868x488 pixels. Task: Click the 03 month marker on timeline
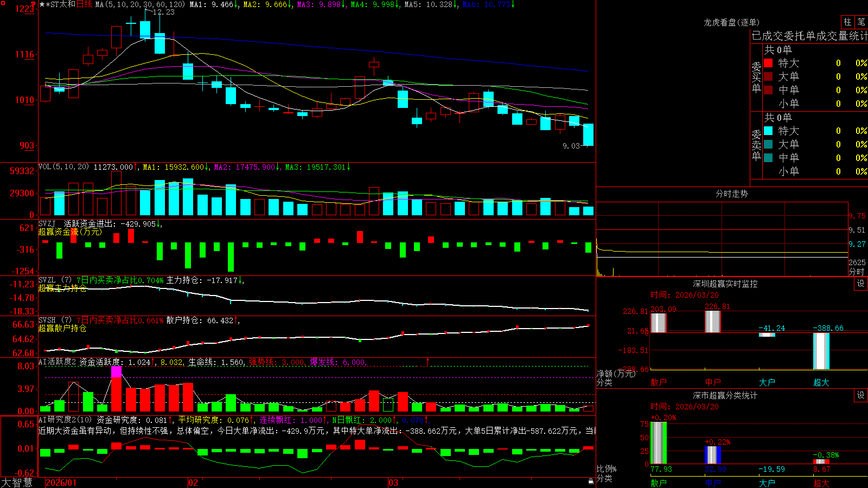pos(393,483)
